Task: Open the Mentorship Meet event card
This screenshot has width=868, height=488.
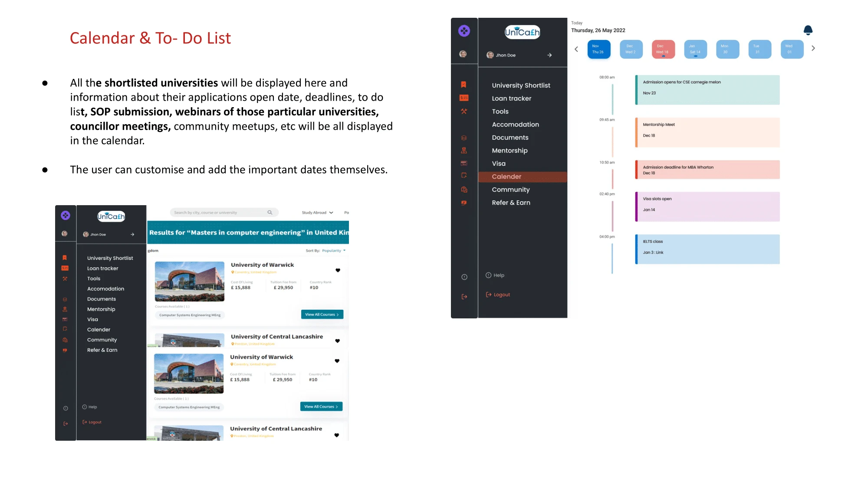Action: pyautogui.click(x=707, y=132)
